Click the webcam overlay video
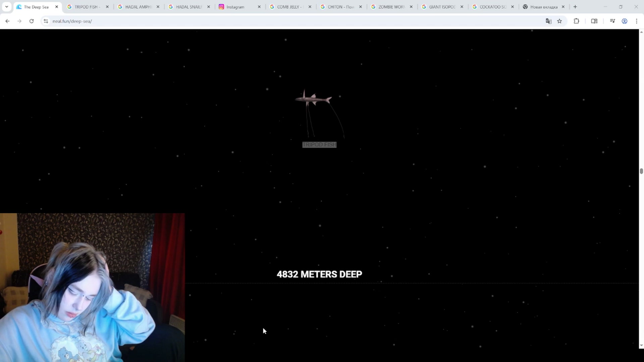 [x=92, y=288]
